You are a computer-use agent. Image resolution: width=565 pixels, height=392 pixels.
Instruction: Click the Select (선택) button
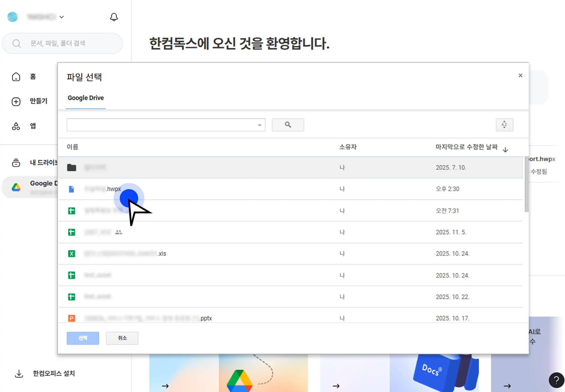click(83, 338)
